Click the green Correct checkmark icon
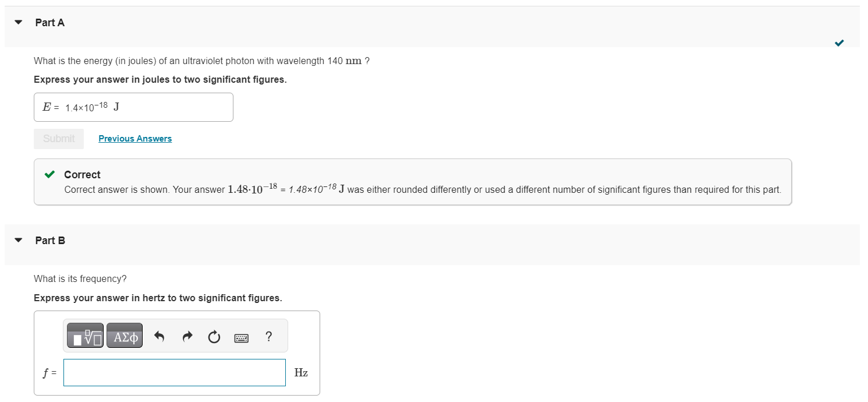The width and height of the screenshot is (868, 402). pyautogui.click(x=51, y=174)
